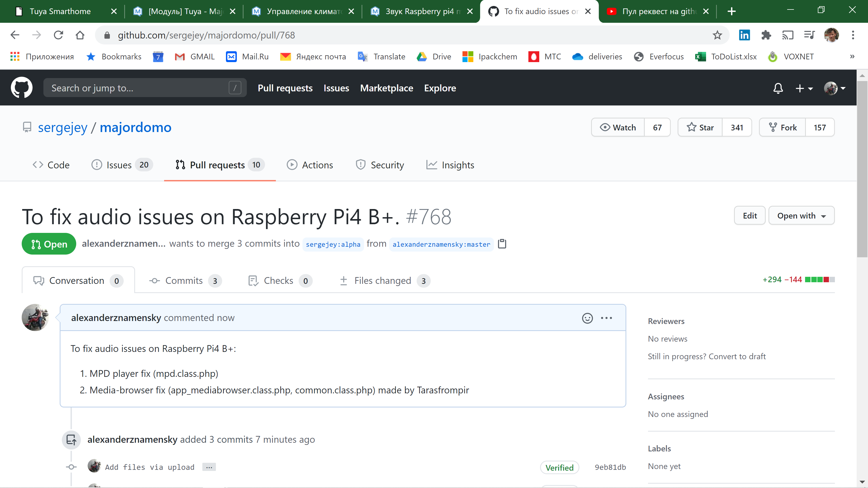The width and height of the screenshot is (868, 488).
Task: Open Chrome extensions puzzle icon
Action: tap(766, 35)
